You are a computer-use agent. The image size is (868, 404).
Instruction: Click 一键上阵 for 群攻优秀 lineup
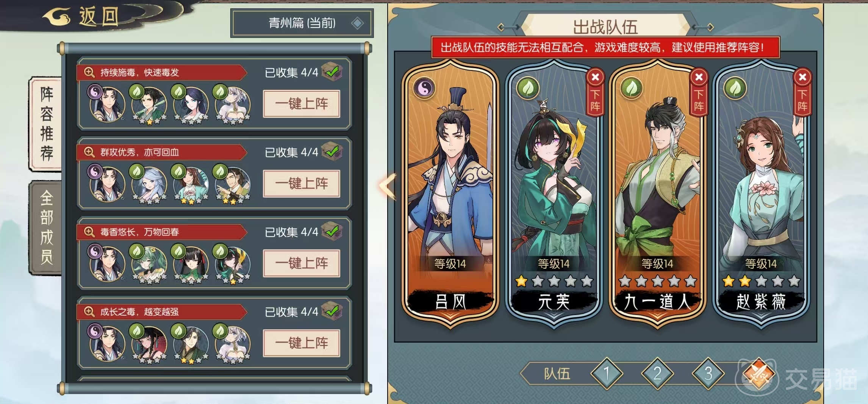[x=302, y=183]
